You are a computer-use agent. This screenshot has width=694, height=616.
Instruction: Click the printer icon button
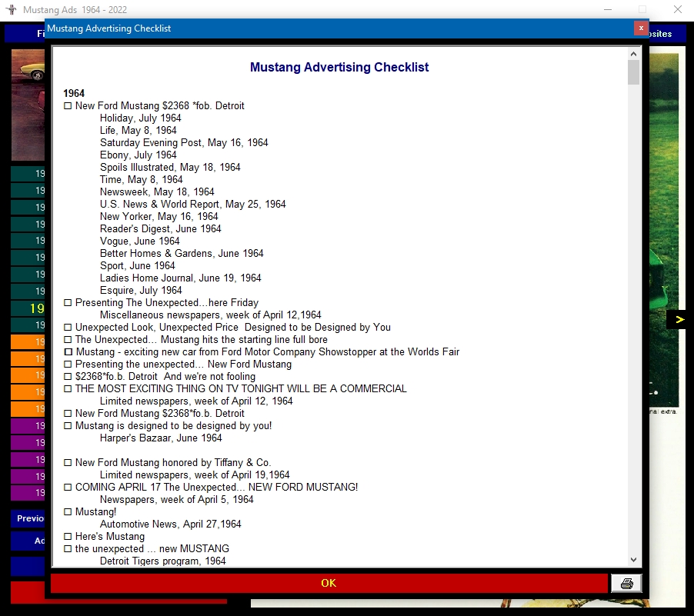(626, 583)
